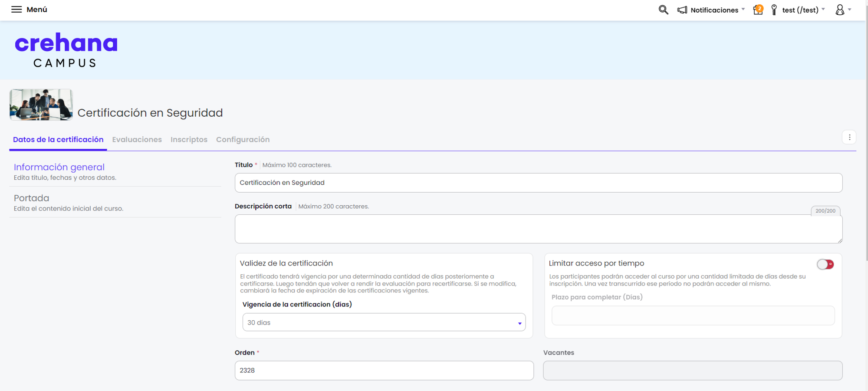
Task: Expand the Vigencia de la certificacion dropdown
Action: point(384,322)
